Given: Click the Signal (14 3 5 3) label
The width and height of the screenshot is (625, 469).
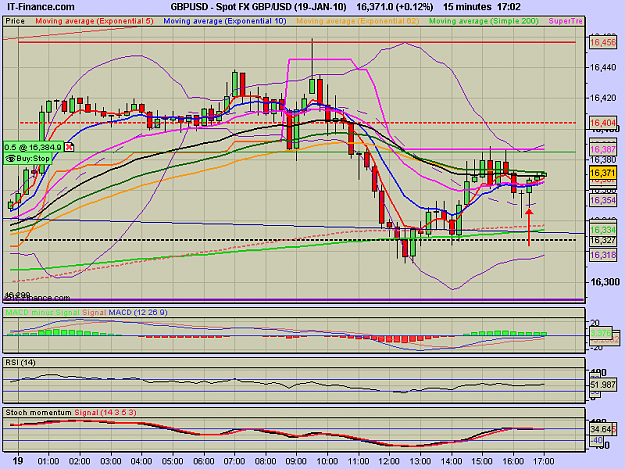Looking at the screenshot, I should coord(105,413).
